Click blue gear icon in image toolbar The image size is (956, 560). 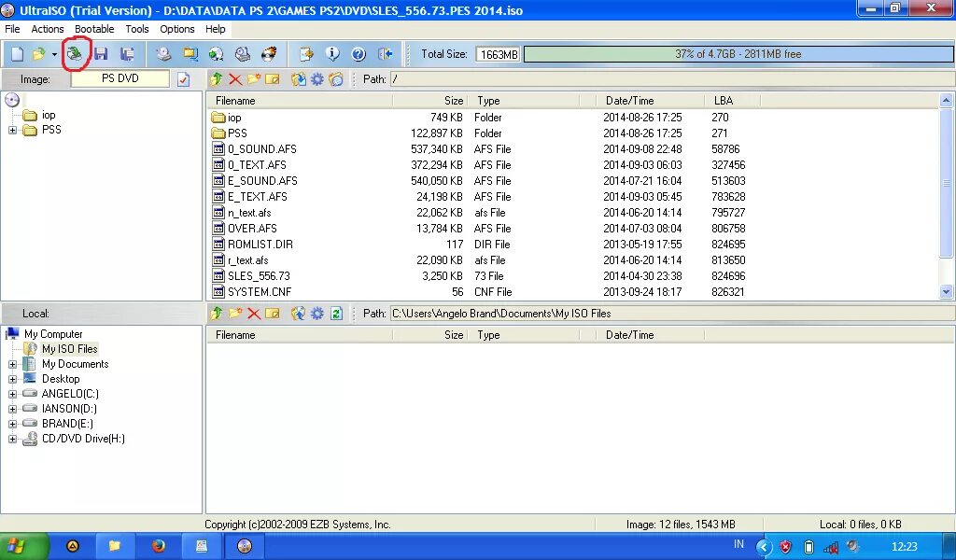tap(317, 79)
